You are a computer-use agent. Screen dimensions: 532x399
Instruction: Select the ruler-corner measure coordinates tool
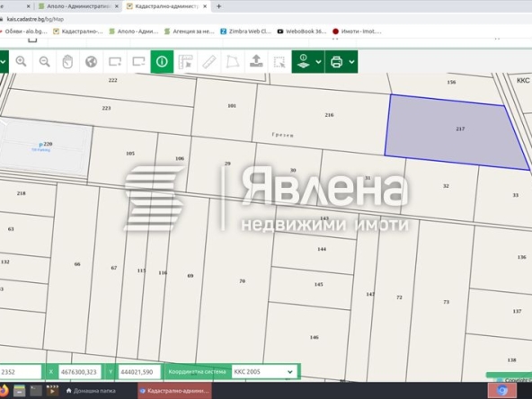[x=185, y=62]
